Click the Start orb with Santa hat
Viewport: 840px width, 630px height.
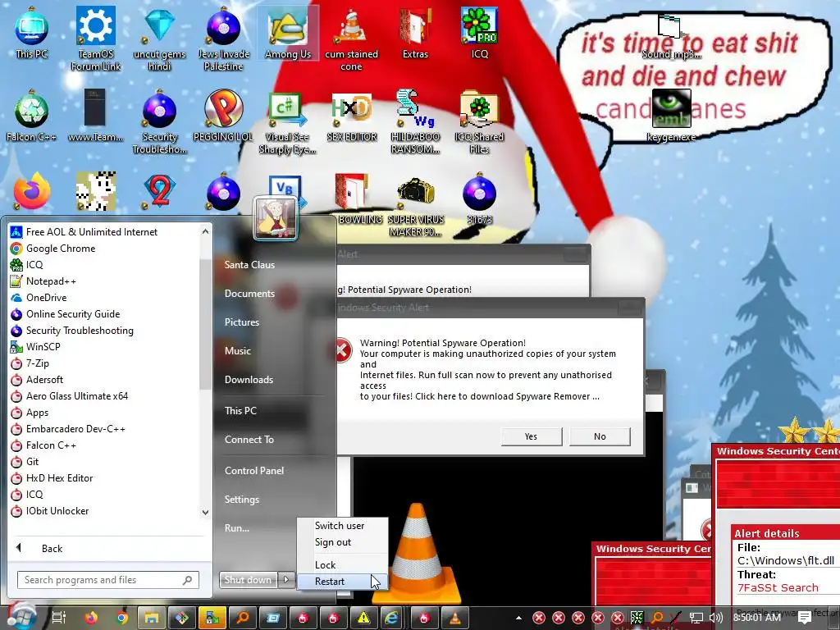coord(21,617)
